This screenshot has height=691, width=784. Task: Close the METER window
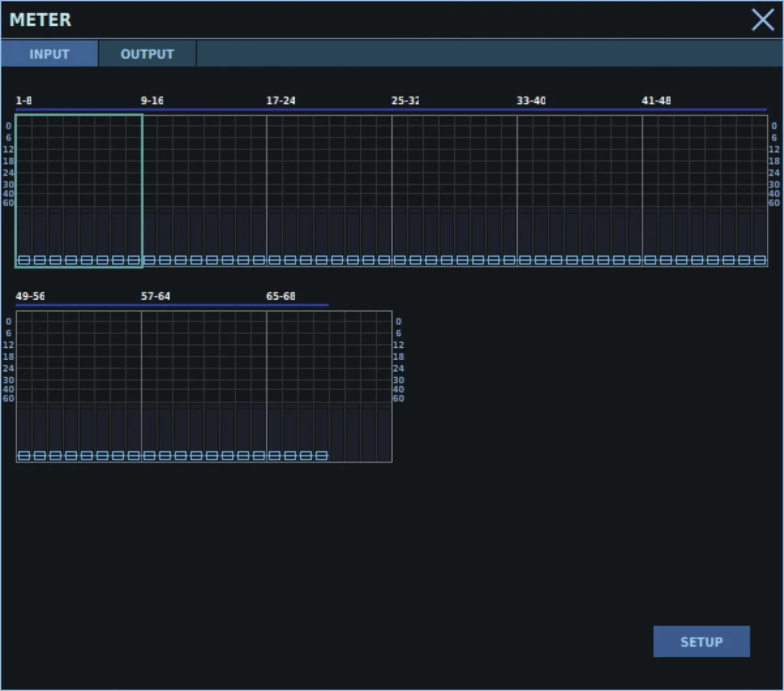pos(763,20)
